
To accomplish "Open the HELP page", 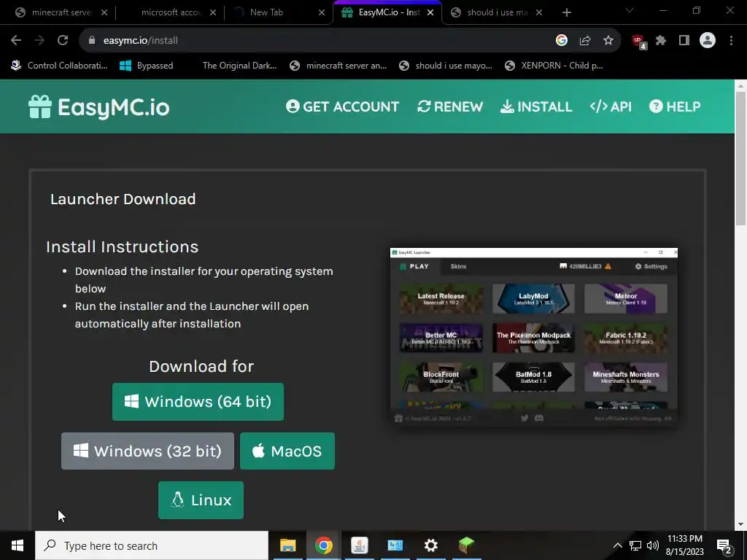I will click(x=675, y=106).
